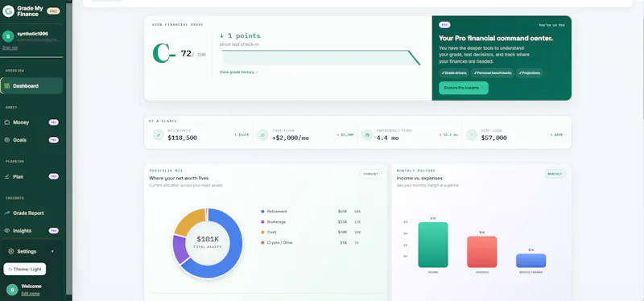Open the Insights section
Screen dimensions: 644x301
[31, 231]
